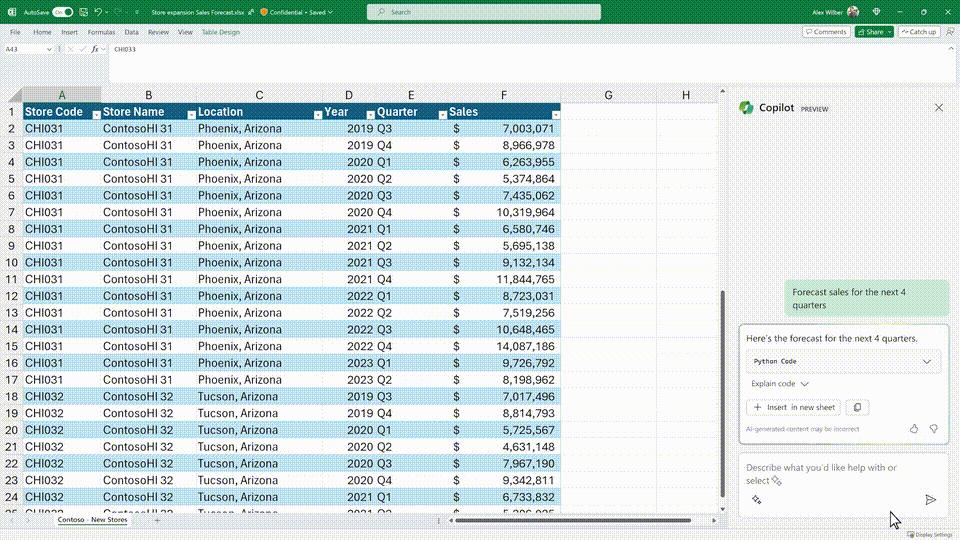This screenshot has height=540, width=960.
Task: Open the Formulas ribbon tab
Action: [100, 32]
